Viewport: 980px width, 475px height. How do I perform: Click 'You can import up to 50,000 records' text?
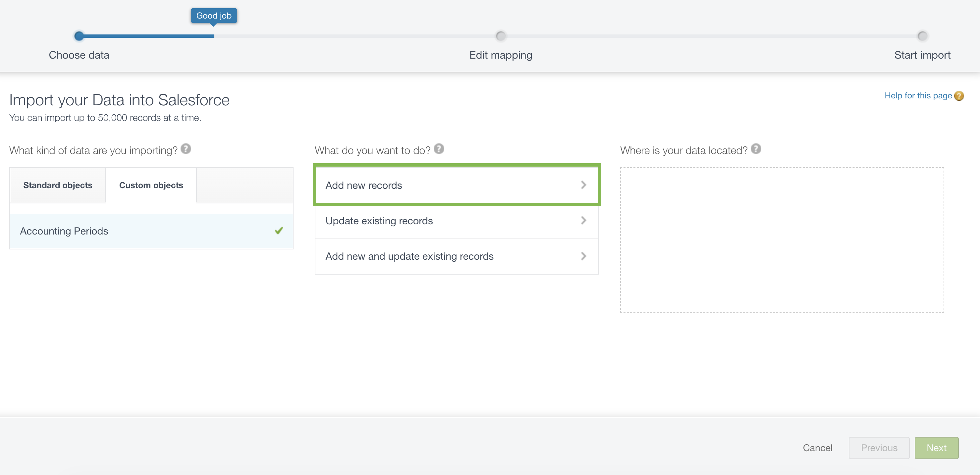click(x=105, y=118)
